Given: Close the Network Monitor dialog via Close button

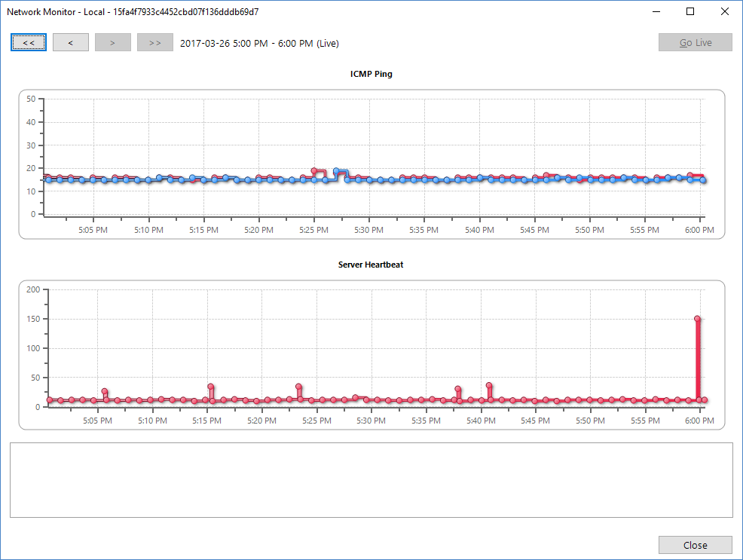Looking at the screenshot, I should pyautogui.click(x=695, y=545).
